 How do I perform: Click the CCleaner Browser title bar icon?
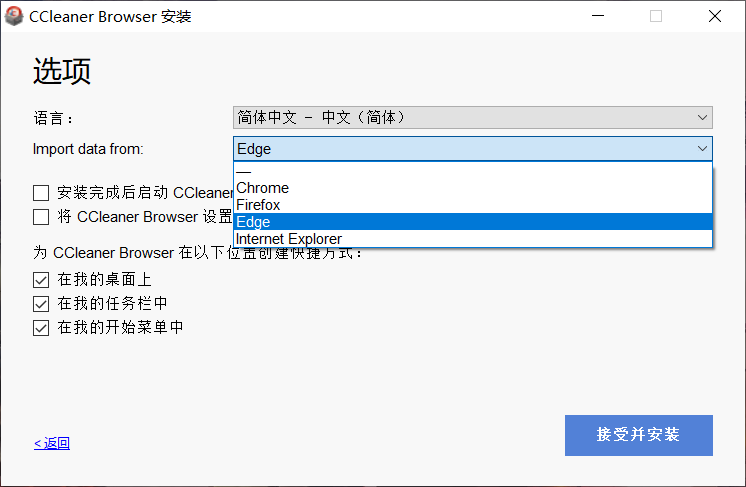pyautogui.click(x=14, y=16)
